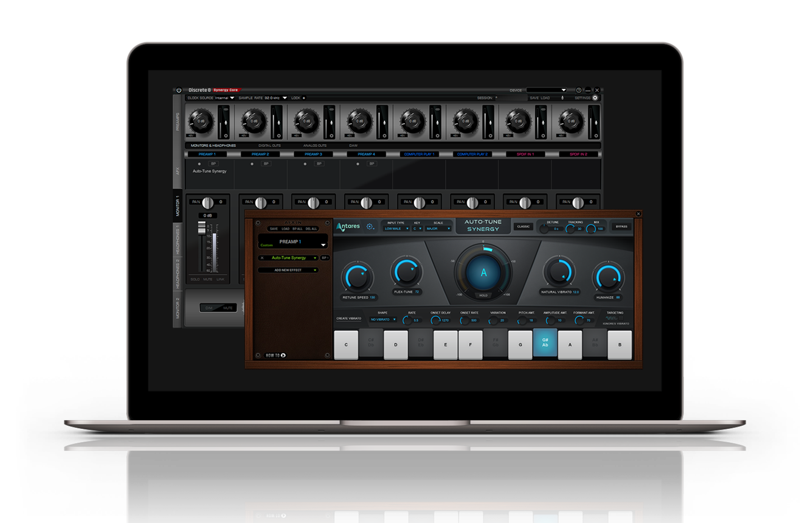Remove Auto-Tune Synergy with its X icon
The height and width of the screenshot is (523, 812).
click(262, 258)
